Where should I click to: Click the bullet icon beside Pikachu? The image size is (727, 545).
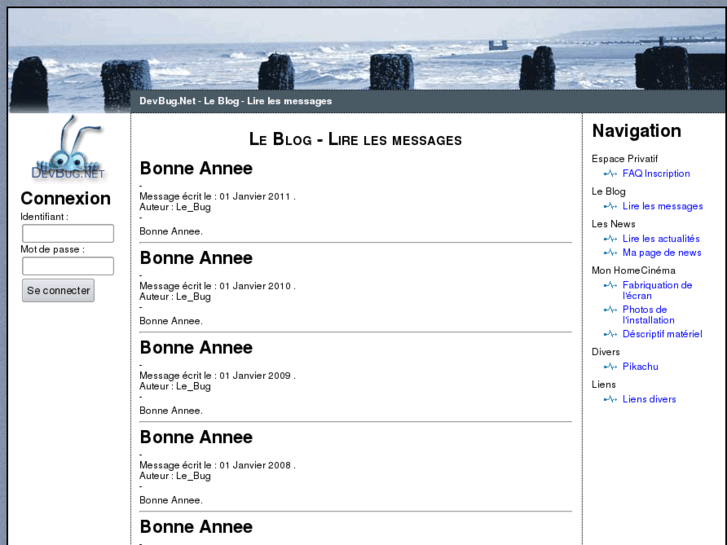tap(610, 366)
